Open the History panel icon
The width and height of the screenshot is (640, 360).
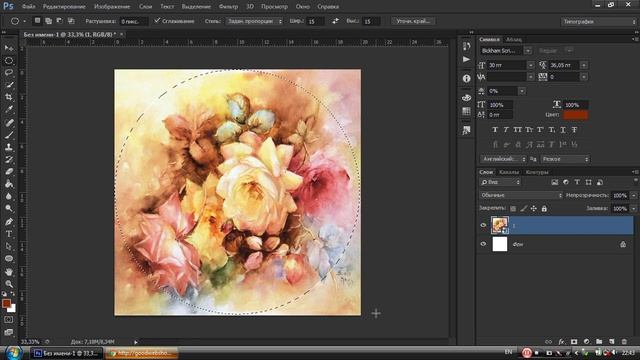click(x=467, y=46)
